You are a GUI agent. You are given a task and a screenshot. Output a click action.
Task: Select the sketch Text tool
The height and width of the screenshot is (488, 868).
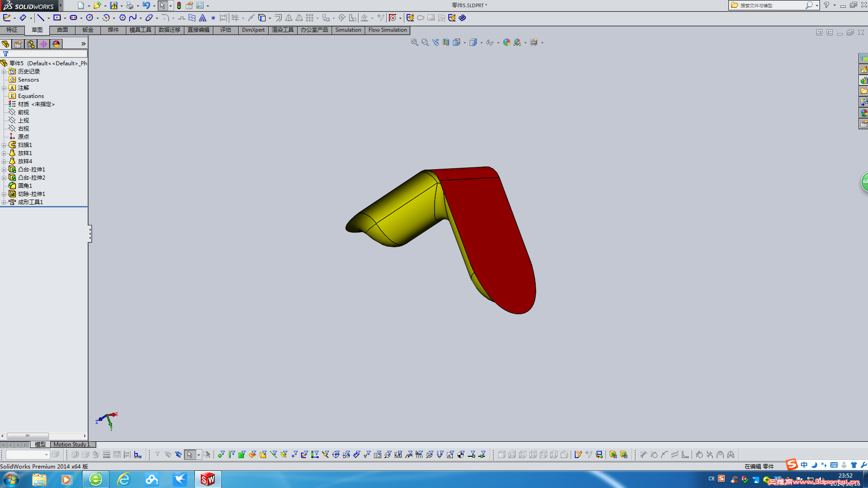pos(203,18)
